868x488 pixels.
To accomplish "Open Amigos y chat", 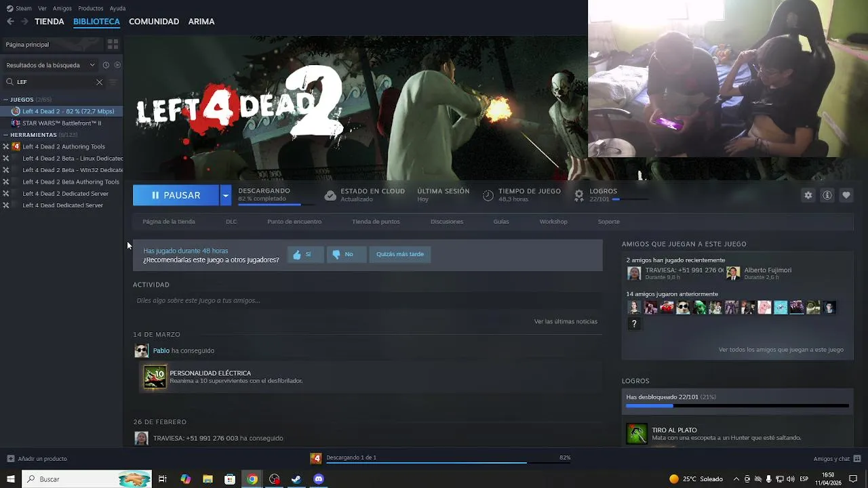I will (837, 459).
